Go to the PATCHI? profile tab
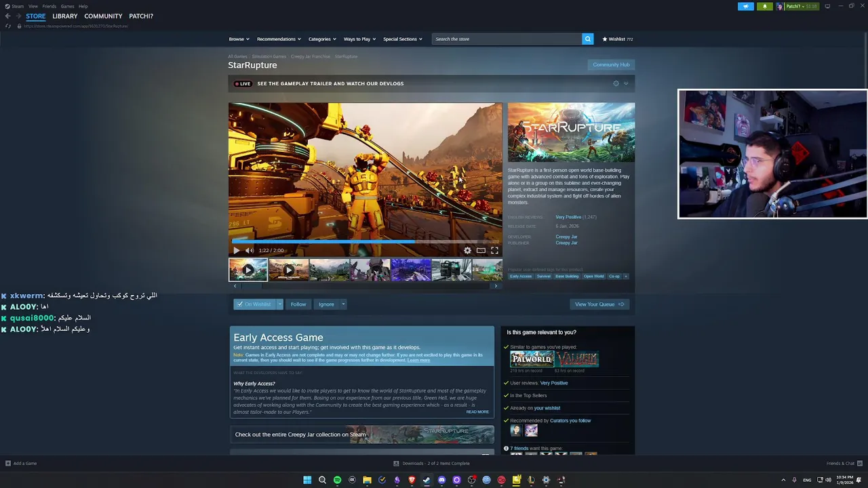 tap(141, 16)
